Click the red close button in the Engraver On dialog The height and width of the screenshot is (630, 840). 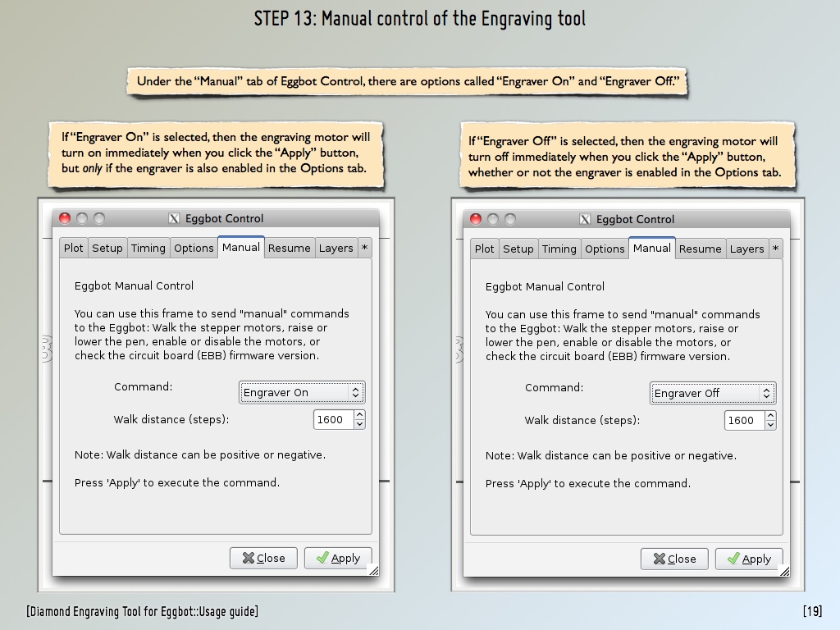pyautogui.click(x=65, y=218)
